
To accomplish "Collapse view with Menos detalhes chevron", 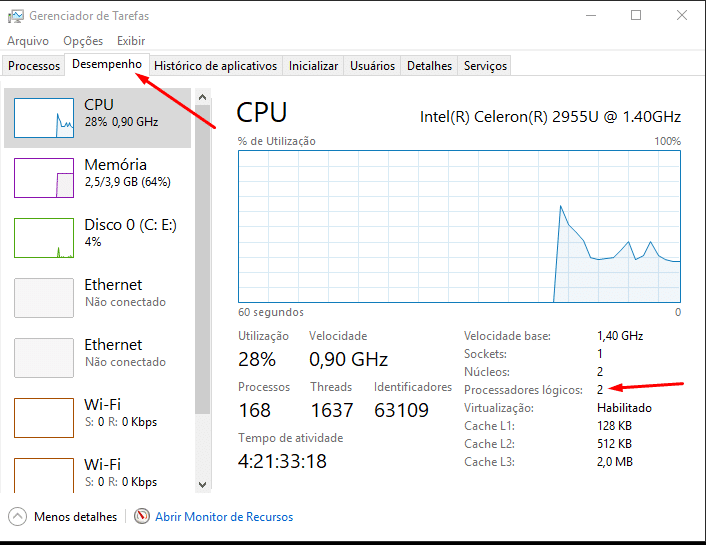I will coord(18,517).
